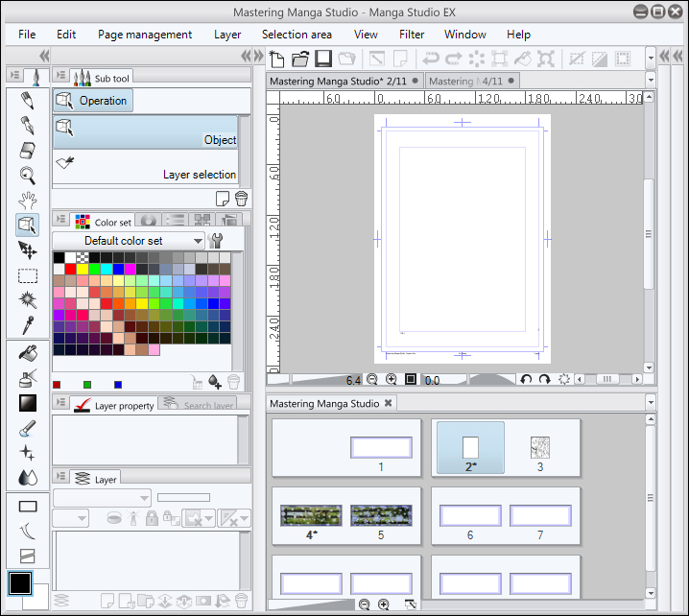Viewport: 689px width, 616px height.
Task: Zoom in page manager thumbnails
Action: [384, 605]
